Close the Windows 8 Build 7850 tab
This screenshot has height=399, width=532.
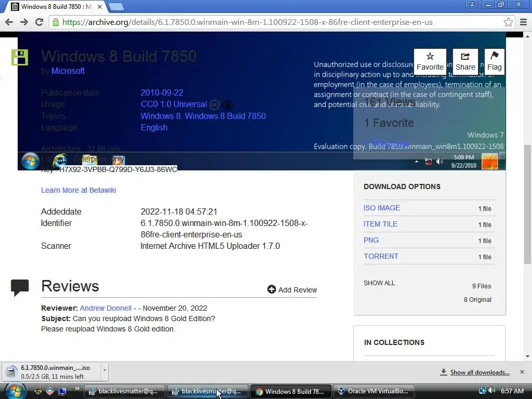pyautogui.click(x=100, y=6)
